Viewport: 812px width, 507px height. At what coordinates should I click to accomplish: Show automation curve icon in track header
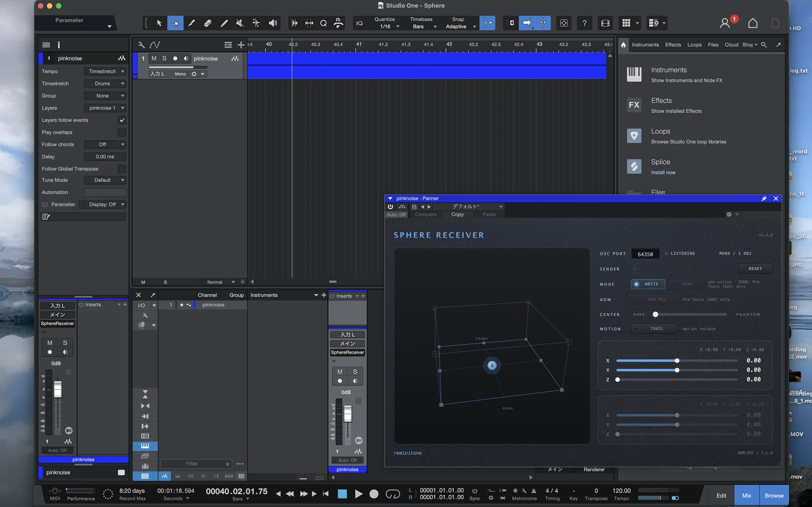155,45
